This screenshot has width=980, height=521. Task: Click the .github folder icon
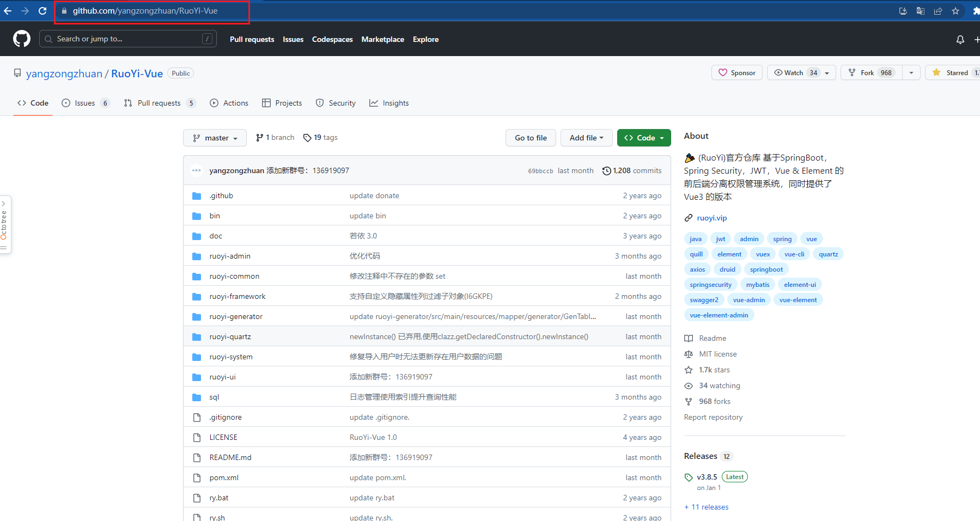(197, 196)
